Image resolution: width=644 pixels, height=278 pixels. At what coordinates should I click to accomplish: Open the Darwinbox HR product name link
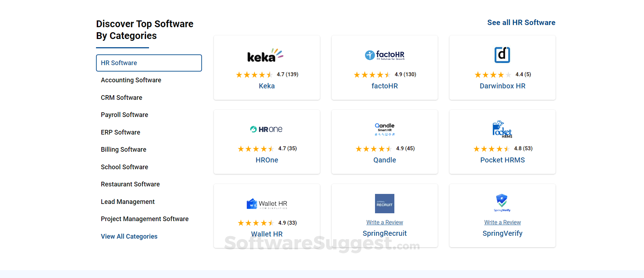point(503,86)
